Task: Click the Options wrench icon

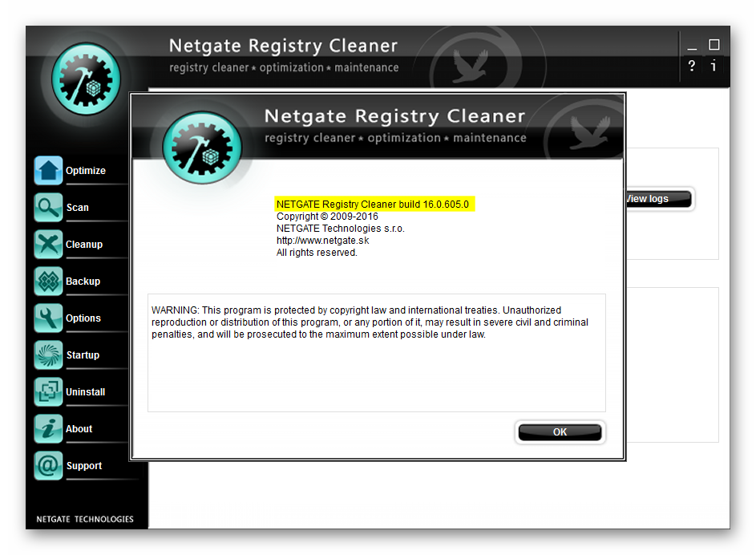Action: pyautogui.click(x=48, y=318)
